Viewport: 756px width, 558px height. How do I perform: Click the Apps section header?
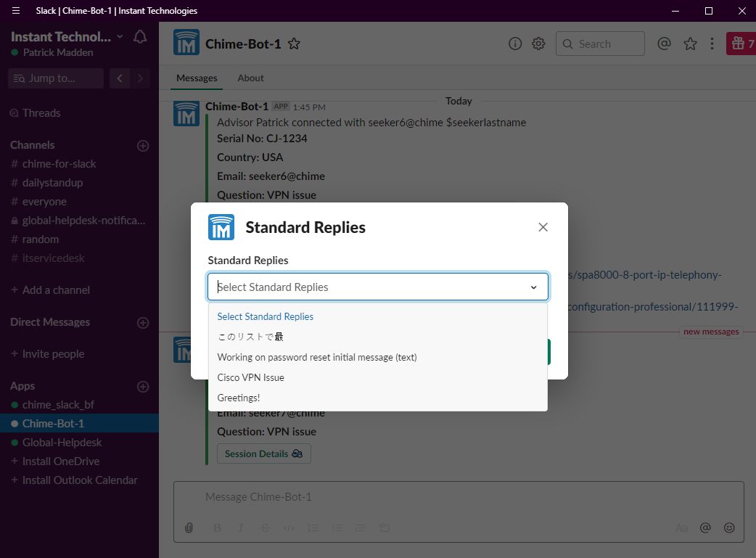tap(22, 386)
